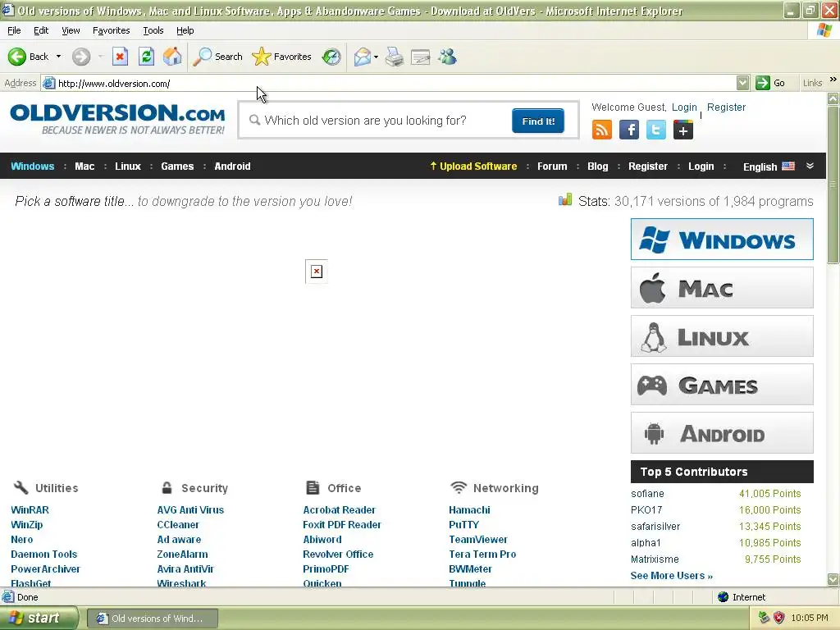
Task: Open the CCleaner link under Security
Action: pyautogui.click(x=178, y=525)
